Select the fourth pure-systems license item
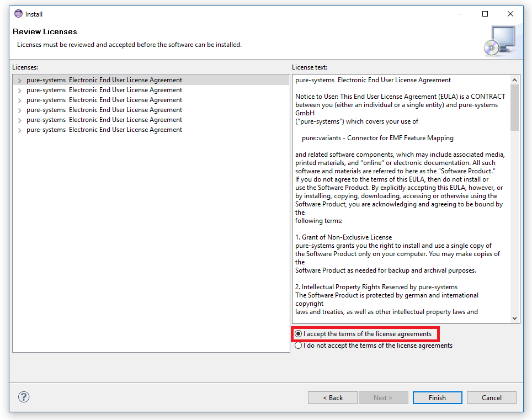Screen dimensions: 532x420 pyautogui.click(x=104, y=110)
